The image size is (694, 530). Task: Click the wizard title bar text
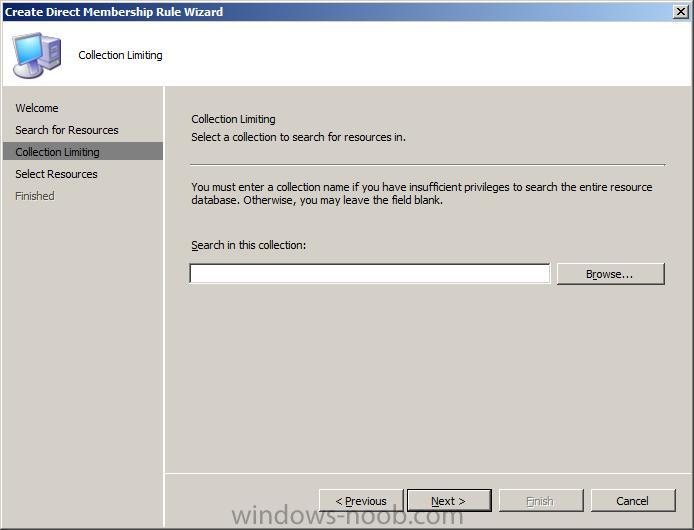(x=114, y=12)
